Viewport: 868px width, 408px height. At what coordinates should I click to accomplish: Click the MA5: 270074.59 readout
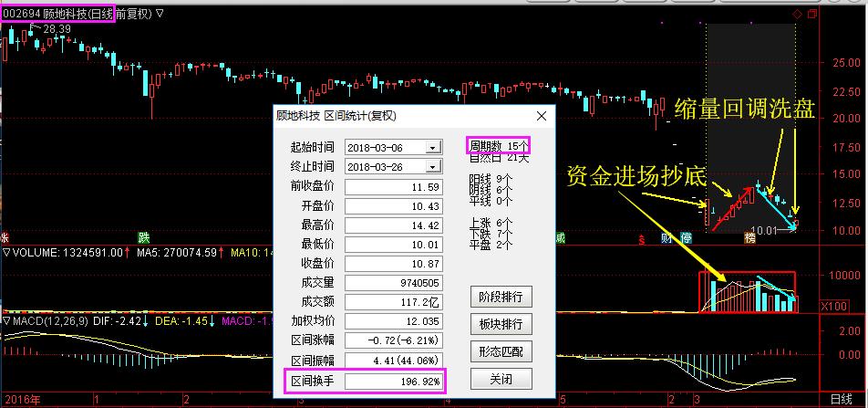tap(177, 253)
